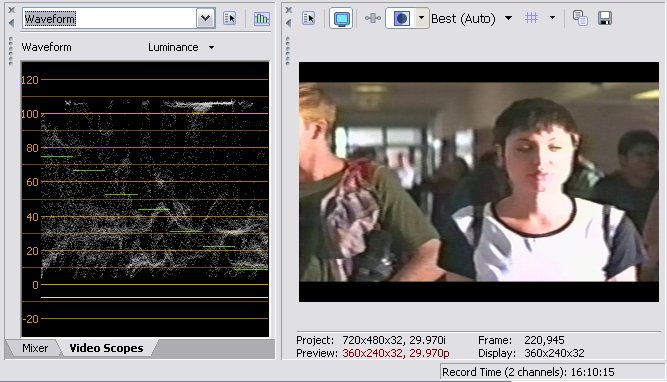Toggle update scopes while playing icon
The image size is (667, 382).
[x=261, y=18]
